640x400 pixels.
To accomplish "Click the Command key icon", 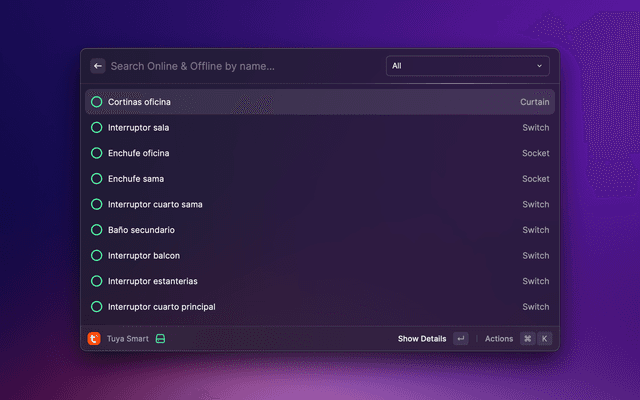I will [527, 339].
